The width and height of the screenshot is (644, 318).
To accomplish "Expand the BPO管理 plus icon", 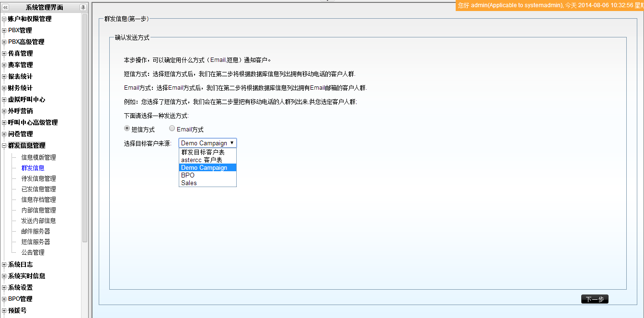I will (4, 299).
